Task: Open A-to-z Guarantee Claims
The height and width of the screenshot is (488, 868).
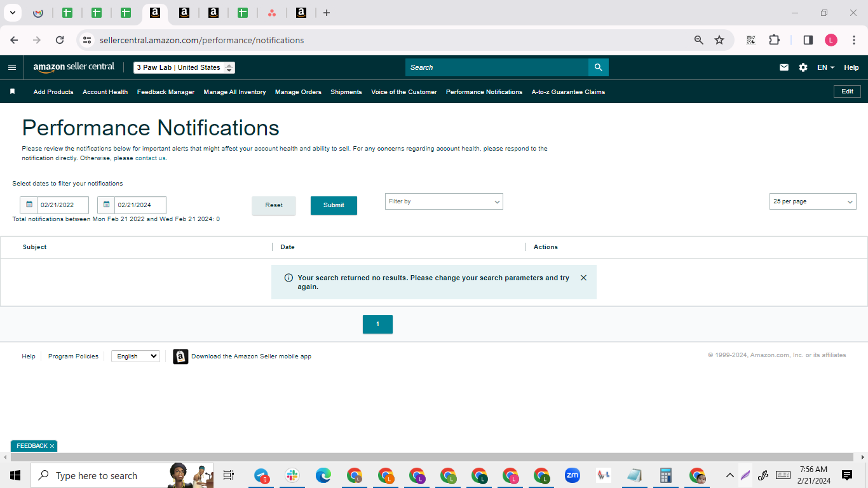Action: click(x=568, y=92)
